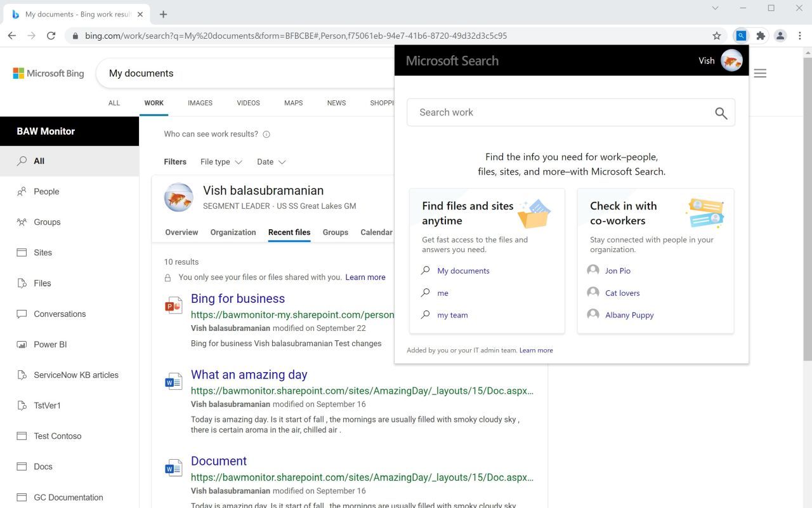
Task: Open Albany Puppy co-worker link
Action: coord(629,315)
